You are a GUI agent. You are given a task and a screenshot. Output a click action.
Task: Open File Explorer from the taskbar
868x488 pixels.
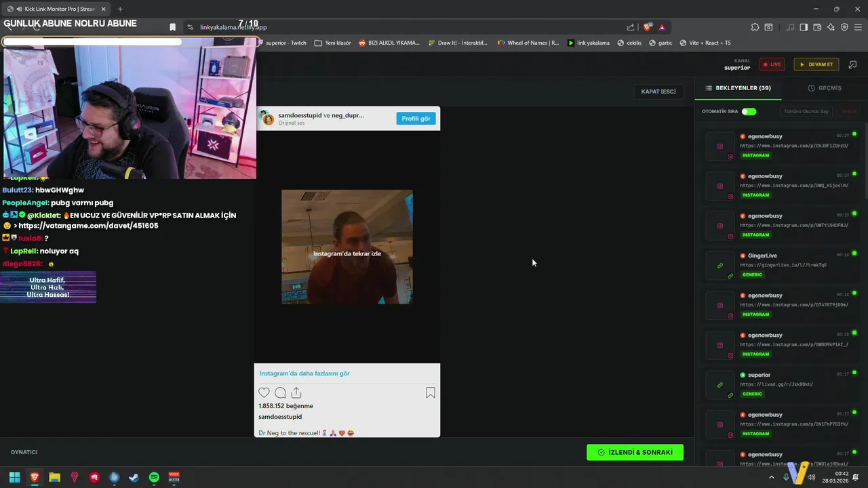pos(54,477)
